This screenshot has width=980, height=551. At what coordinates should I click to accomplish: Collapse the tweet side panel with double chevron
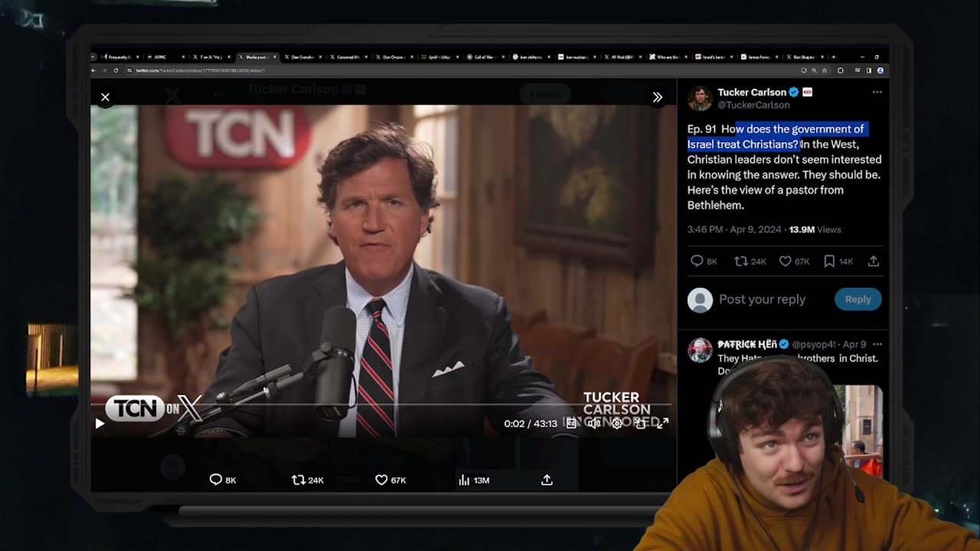[657, 97]
